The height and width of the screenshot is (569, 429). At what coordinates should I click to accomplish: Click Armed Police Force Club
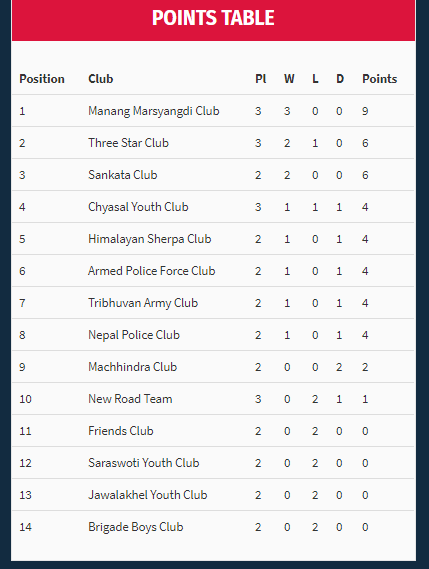coord(152,271)
